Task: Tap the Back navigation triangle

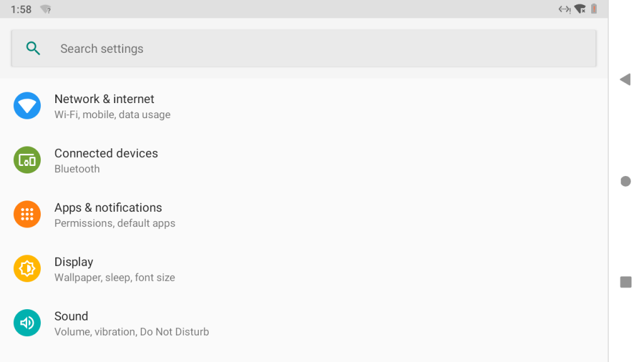Action: [626, 80]
